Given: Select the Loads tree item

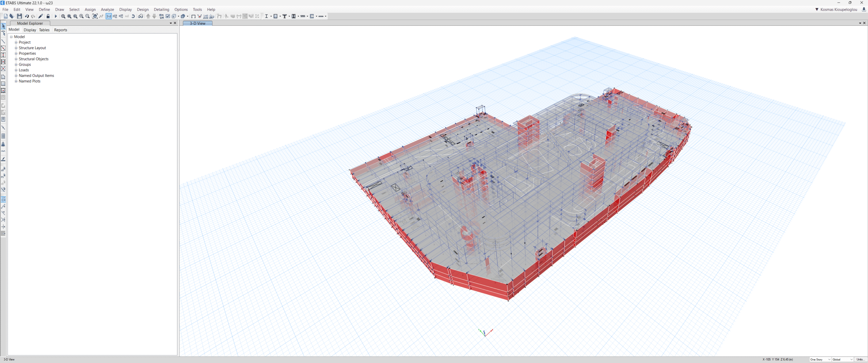Looking at the screenshot, I should tap(24, 70).
